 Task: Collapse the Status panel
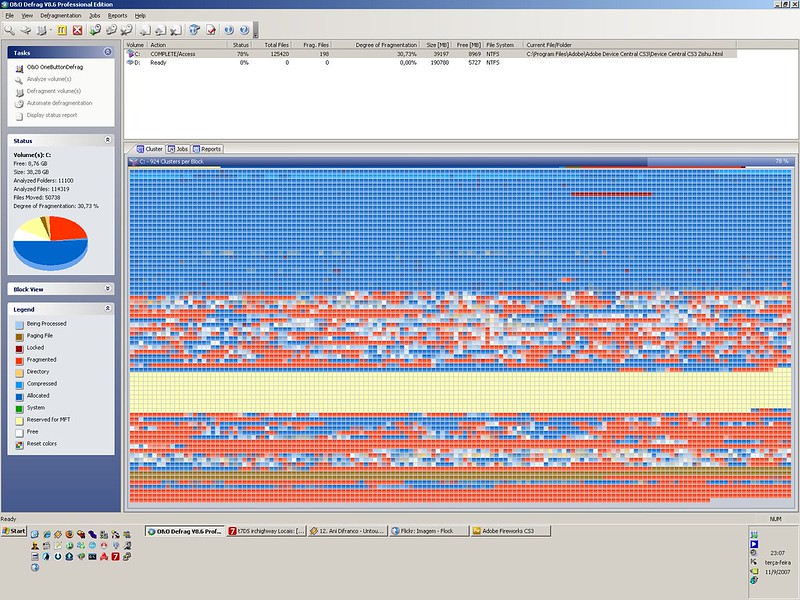107,141
